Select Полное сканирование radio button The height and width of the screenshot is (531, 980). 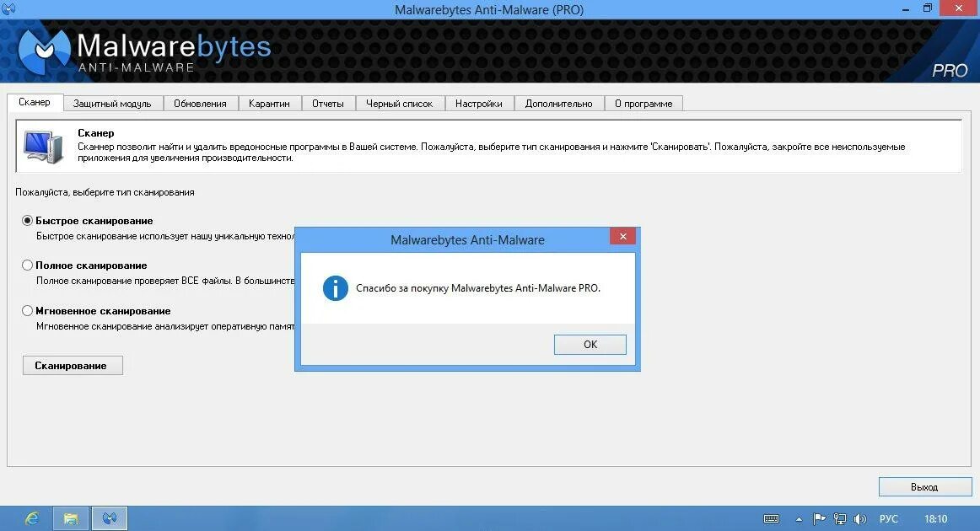(27, 265)
